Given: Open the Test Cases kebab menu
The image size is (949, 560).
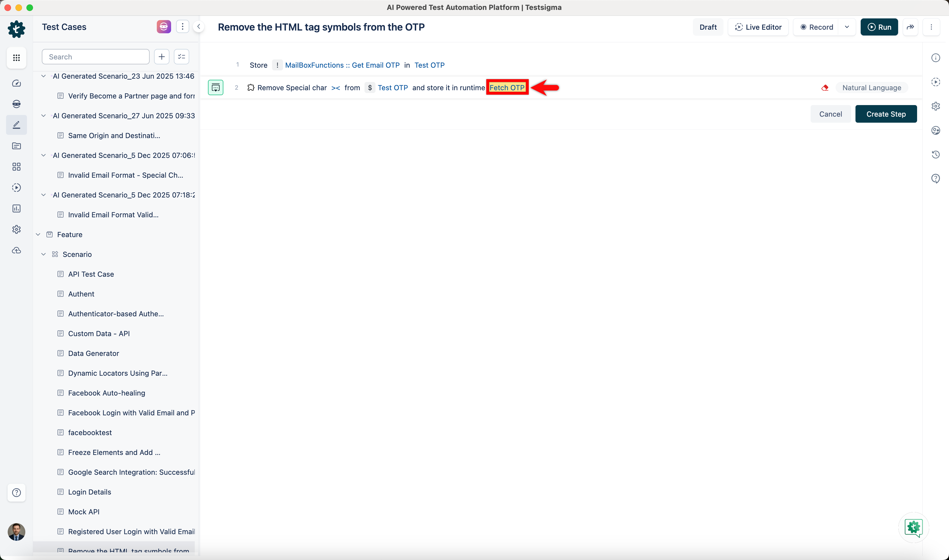Looking at the screenshot, I should [183, 27].
